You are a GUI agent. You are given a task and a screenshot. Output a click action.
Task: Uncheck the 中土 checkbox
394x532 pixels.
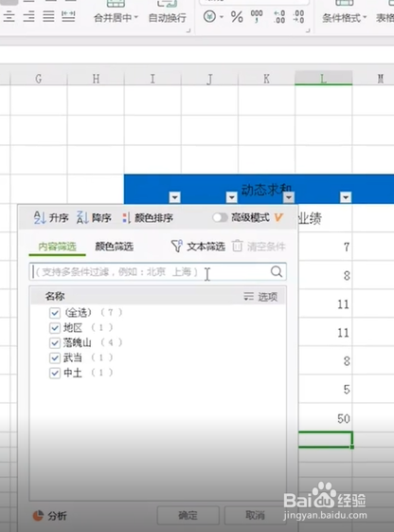pos(55,374)
